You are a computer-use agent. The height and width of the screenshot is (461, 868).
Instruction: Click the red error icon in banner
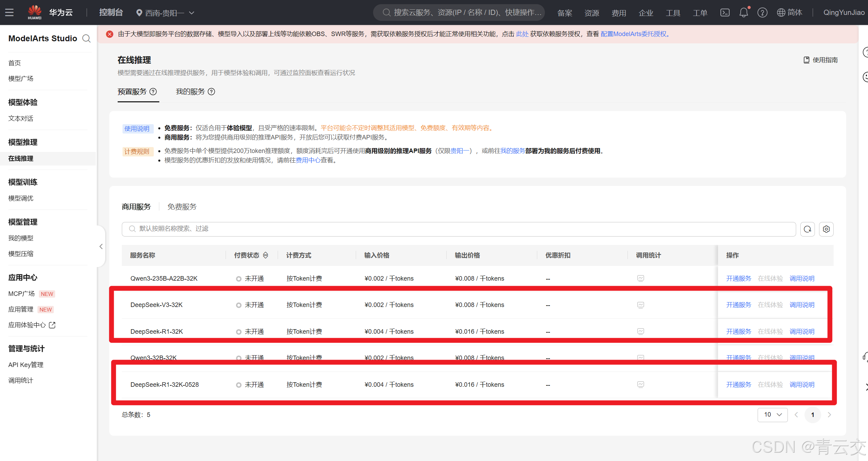pos(110,34)
